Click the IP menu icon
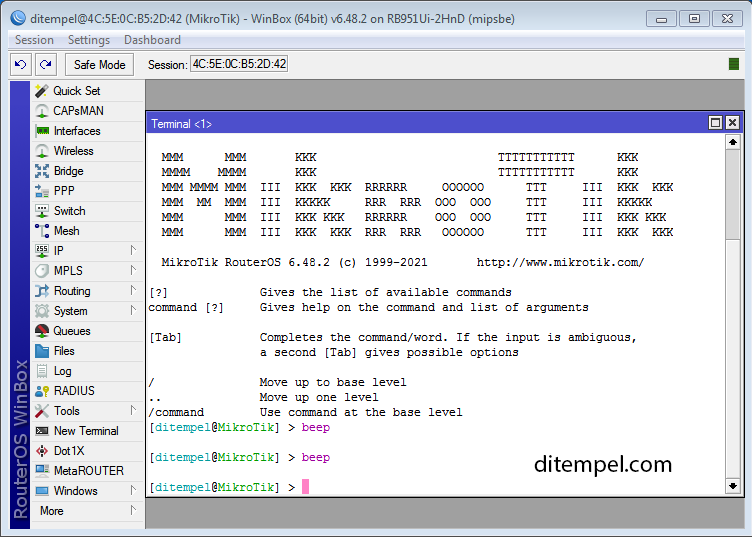The width and height of the screenshot is (752, 537). (42, 251)
